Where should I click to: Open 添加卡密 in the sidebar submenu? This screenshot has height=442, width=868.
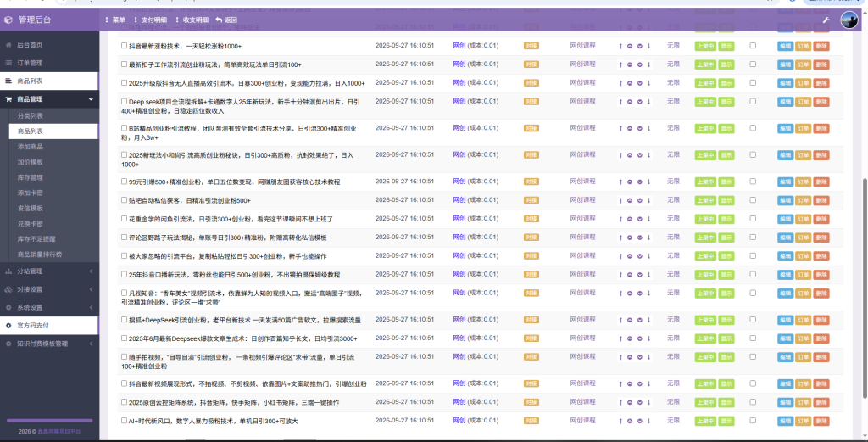31,193
